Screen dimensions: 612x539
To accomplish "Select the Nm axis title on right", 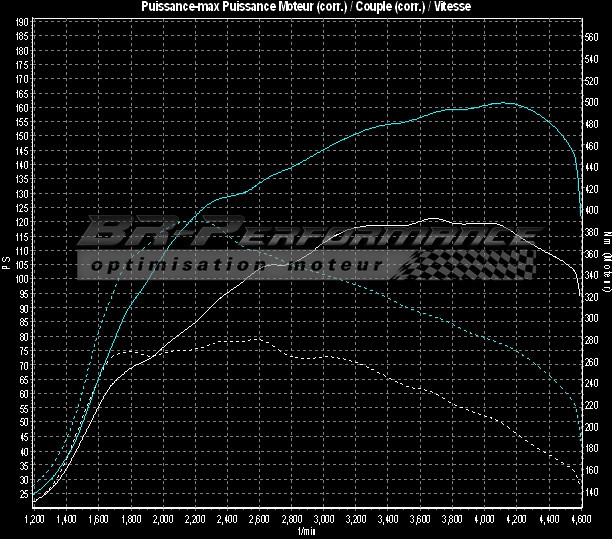I will 606,264.
